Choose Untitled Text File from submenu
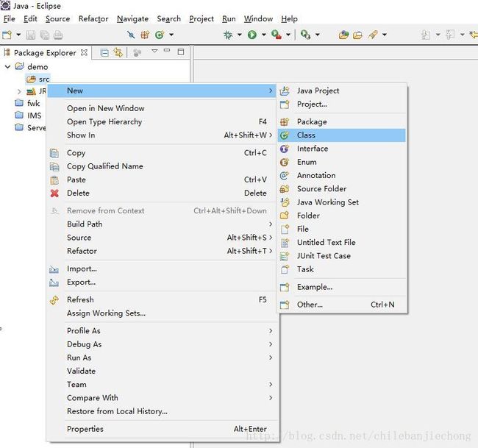This screenshot has width=478, height=448. click(341, 243)
